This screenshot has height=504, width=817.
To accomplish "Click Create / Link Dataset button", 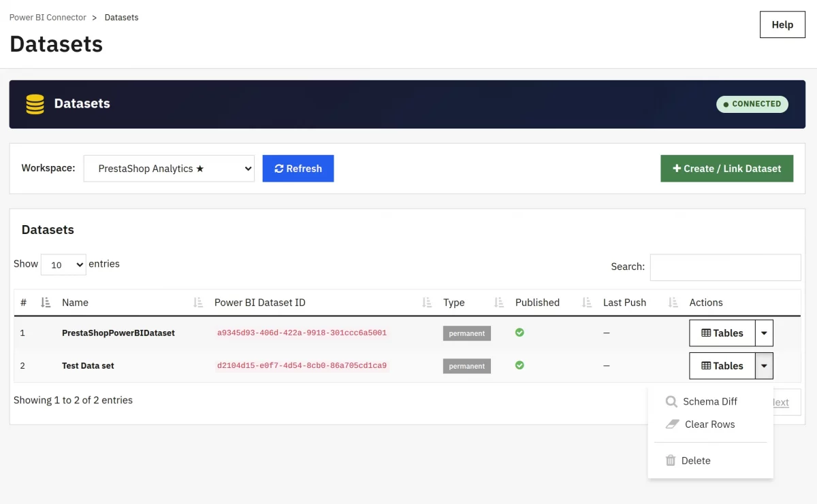I will click(727, 169).
